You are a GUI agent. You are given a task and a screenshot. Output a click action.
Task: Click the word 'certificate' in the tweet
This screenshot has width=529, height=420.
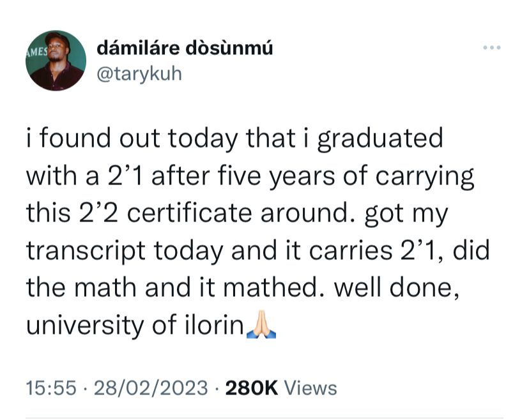tap(189, 213)
